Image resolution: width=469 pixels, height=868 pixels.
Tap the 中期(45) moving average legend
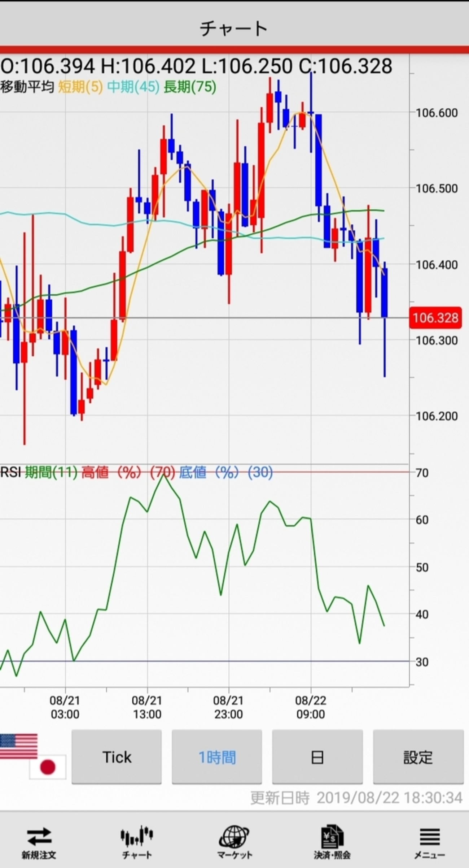133,87
